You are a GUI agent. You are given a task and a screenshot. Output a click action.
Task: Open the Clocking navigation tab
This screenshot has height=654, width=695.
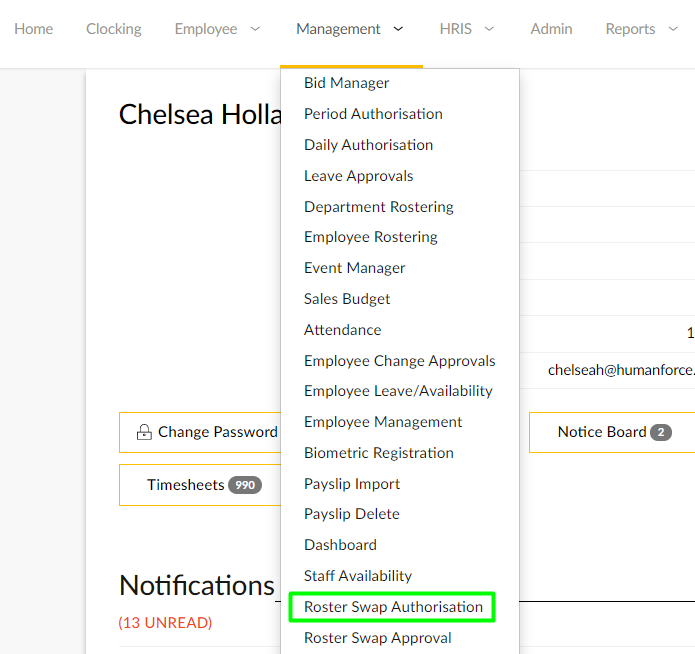coord(113,29)
